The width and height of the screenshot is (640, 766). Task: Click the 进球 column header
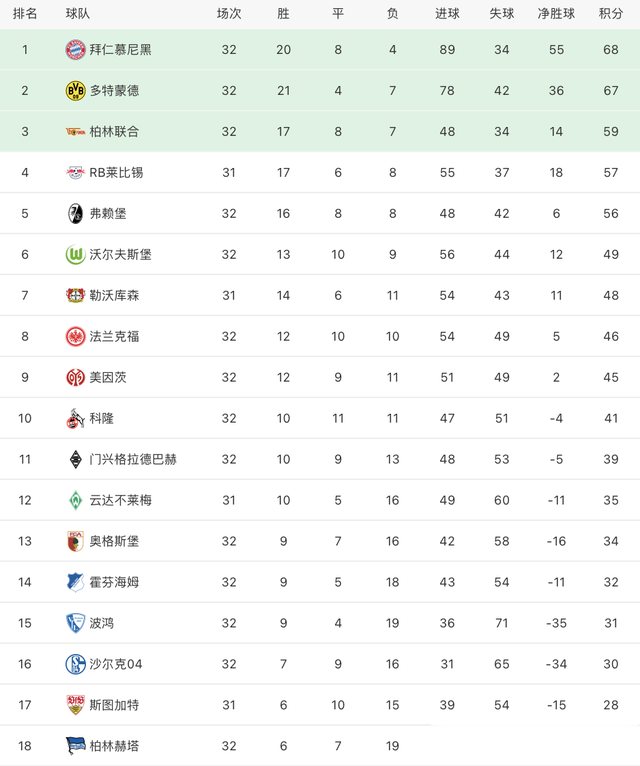[x=447, y=13]
